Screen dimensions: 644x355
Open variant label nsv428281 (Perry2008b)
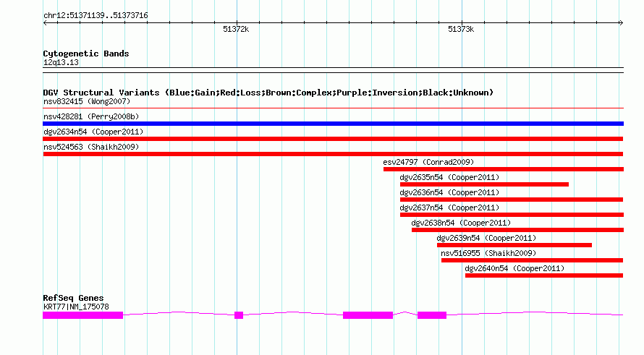pyautogui.click(x=91, y=116)
